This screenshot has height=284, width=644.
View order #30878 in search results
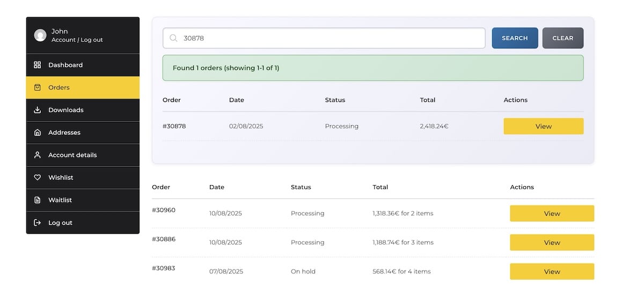point(543,126)
